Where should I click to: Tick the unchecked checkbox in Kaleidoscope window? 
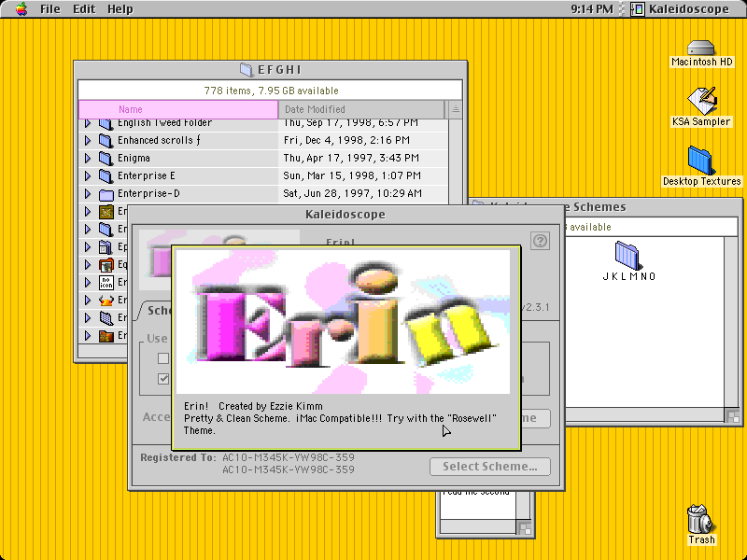[162, 358]
